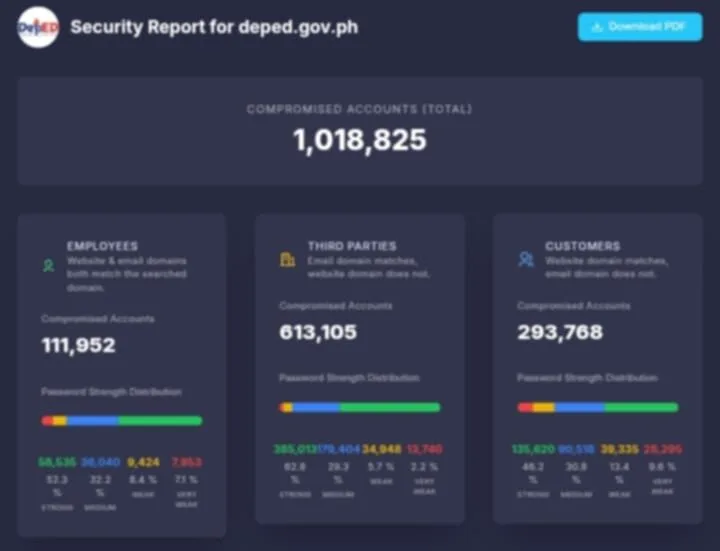Viewport: 720px width, 551px height.
Task: Click the THIRD PARTIES card heading
Action: tap(351, 246)
